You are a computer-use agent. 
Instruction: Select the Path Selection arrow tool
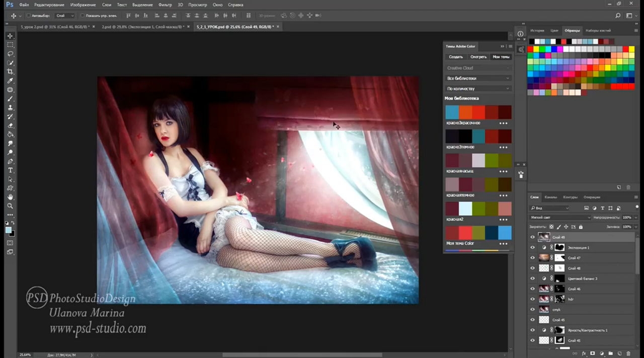point(10,179)
